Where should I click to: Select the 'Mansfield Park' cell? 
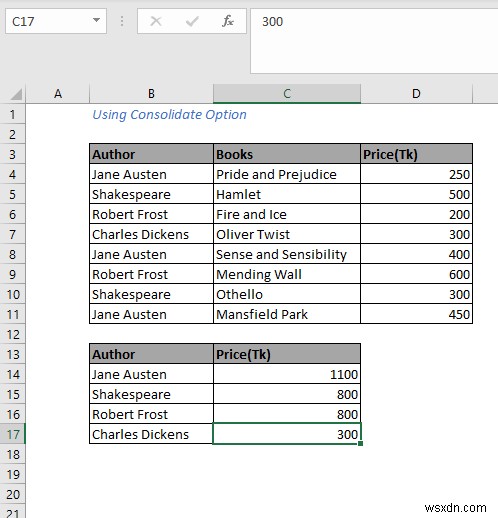pyautogui.click(x=287, y=314)
